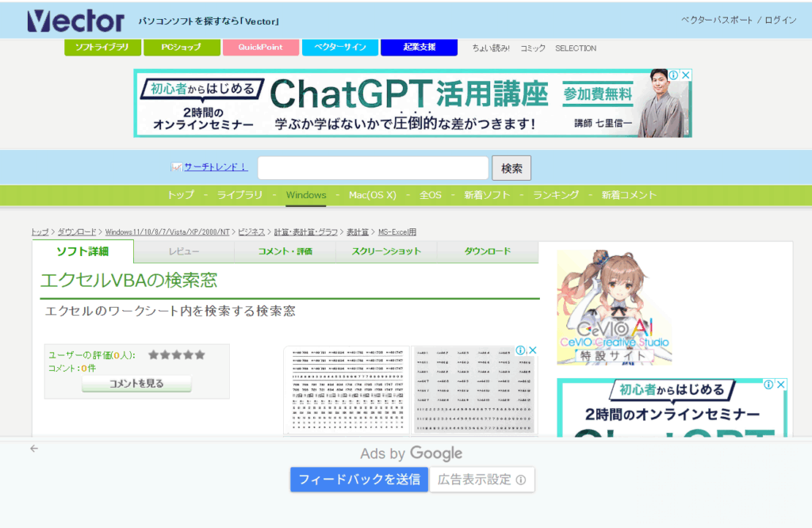Click breadcrumb 表計算

[x=358, y=232]
